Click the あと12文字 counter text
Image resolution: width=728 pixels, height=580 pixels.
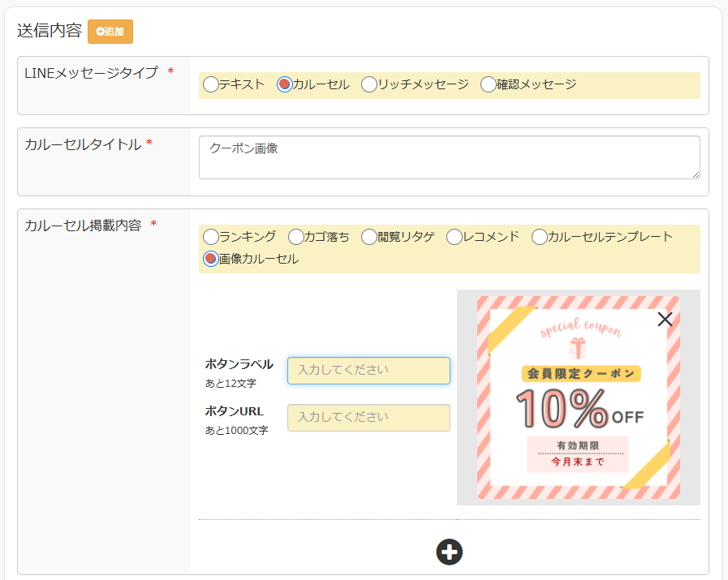pos(230,384)
